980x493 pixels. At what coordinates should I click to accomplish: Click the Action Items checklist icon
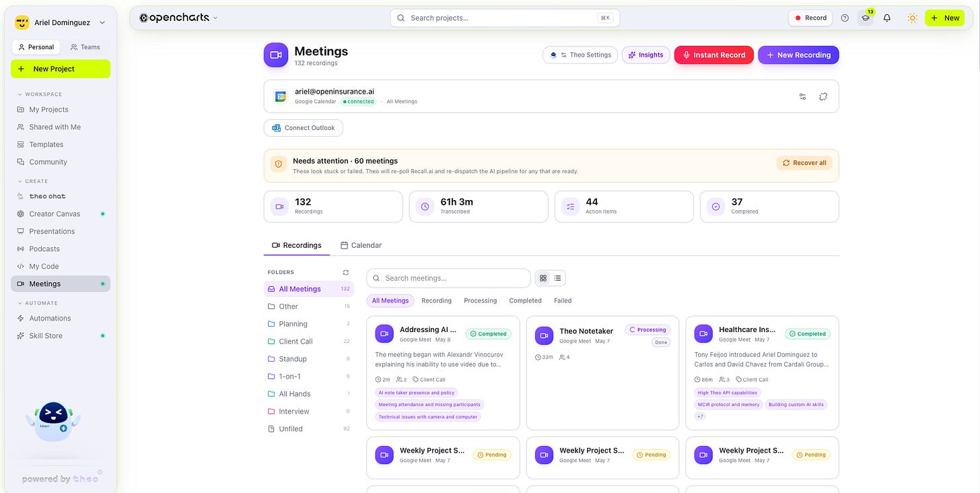(570, 207)
